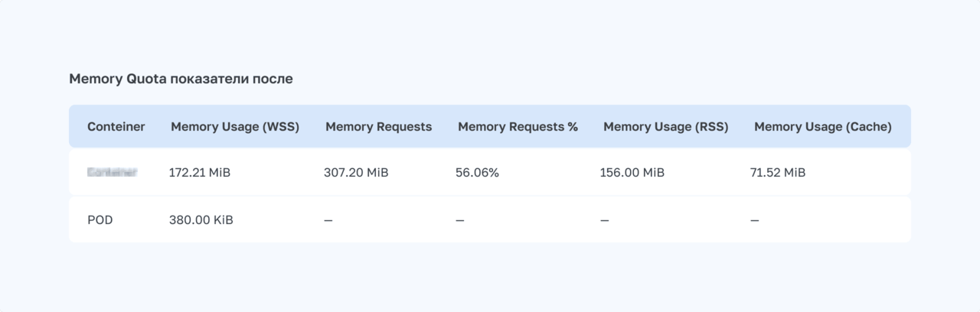Click the 307.20 MiB requests value
Image resolution: width=980 pixels, height=312 pixels.
356,173
